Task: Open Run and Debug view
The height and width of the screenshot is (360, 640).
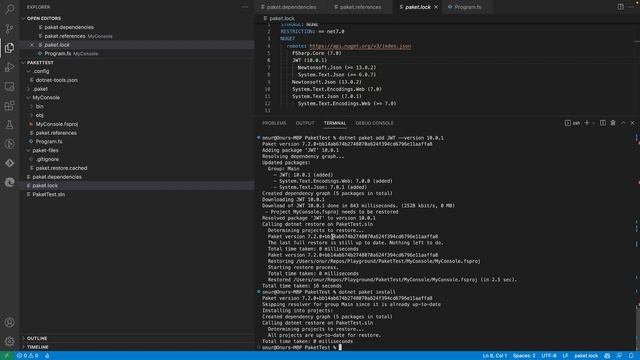Action: pyautogui.click(x=9, y=67)
